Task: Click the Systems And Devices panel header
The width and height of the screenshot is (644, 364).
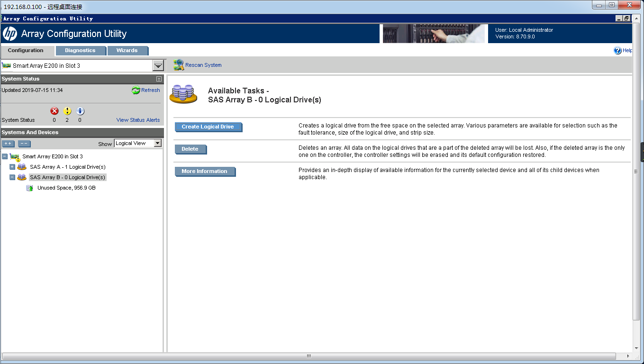Action: (x=82, y=132)
